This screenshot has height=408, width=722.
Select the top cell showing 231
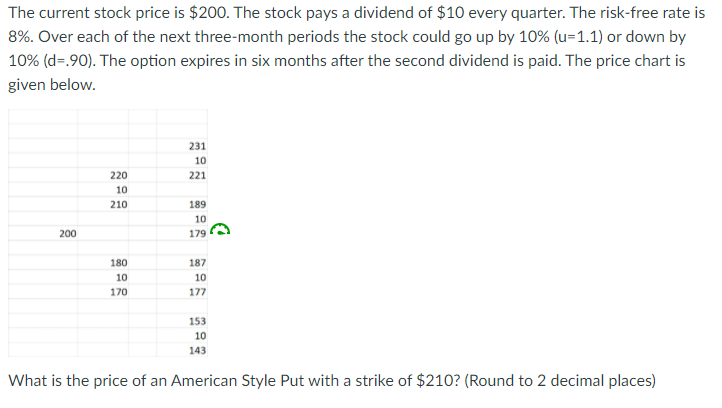[198, 146]
